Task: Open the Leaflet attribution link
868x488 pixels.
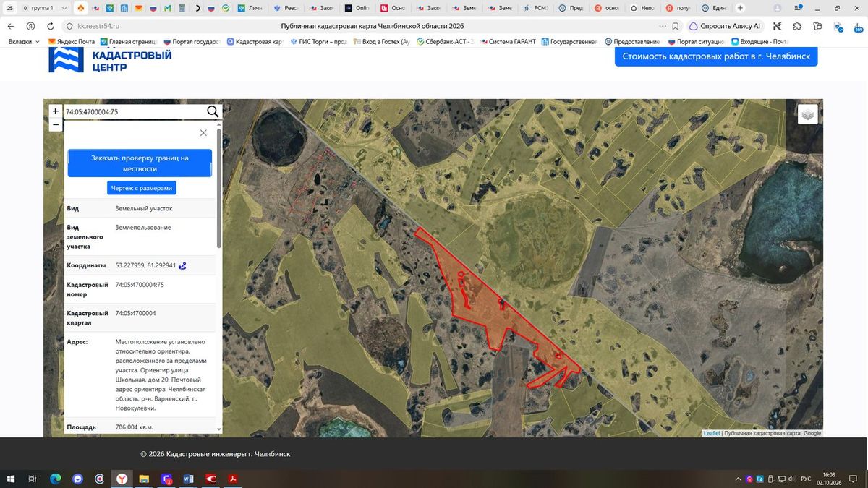Action: [711, 433]
